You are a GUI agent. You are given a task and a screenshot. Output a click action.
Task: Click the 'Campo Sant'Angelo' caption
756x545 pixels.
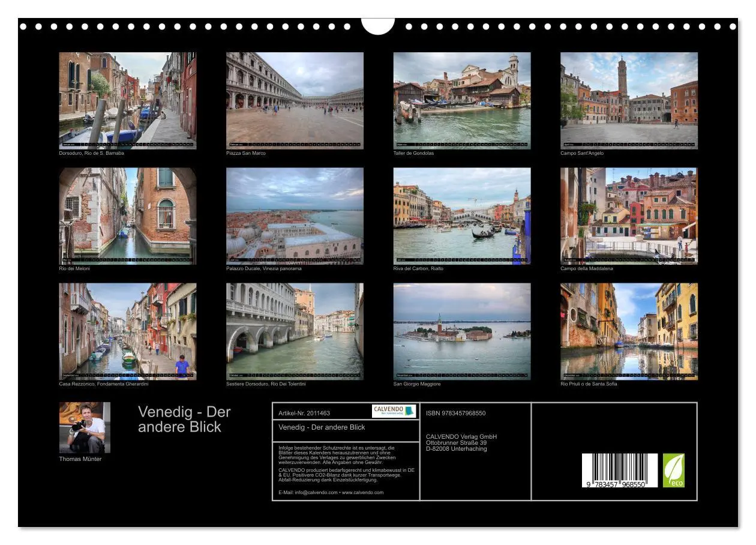point(582,153)
